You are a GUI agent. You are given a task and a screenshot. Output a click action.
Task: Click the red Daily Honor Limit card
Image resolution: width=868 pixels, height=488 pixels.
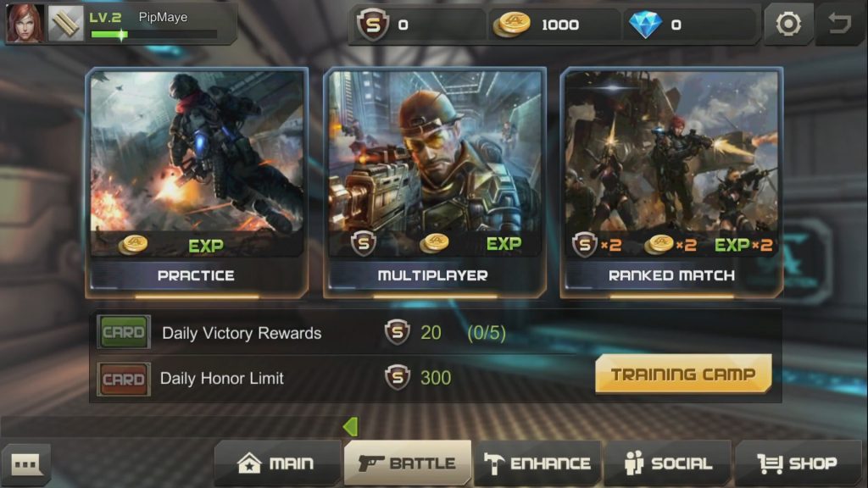pyautogui.click(x=124, y=379)
